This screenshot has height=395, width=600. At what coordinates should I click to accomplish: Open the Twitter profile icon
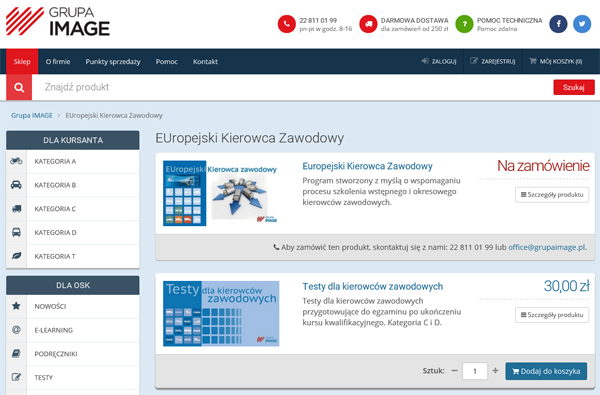tap(582, 24)
